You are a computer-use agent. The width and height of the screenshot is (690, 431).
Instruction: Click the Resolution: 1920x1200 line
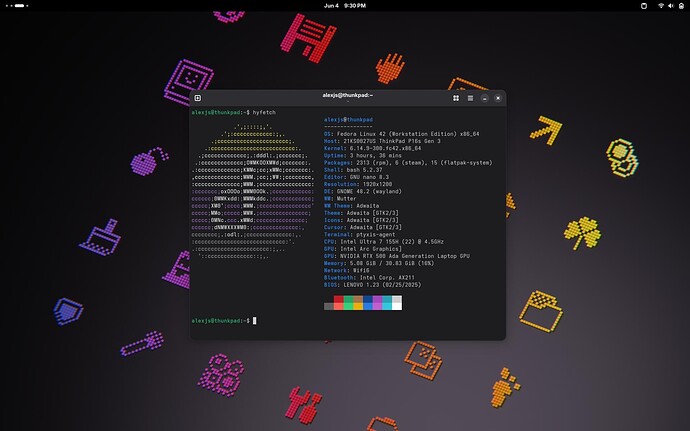(358, 184)
